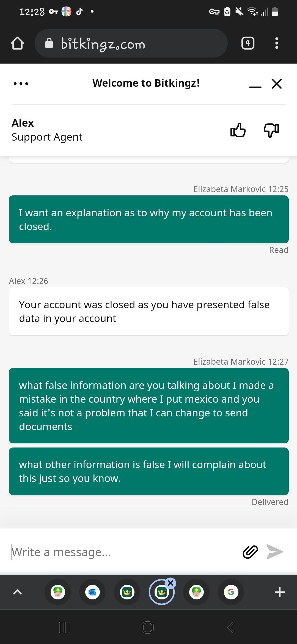
Task: Go to browser home page
Action: [17, 43]
